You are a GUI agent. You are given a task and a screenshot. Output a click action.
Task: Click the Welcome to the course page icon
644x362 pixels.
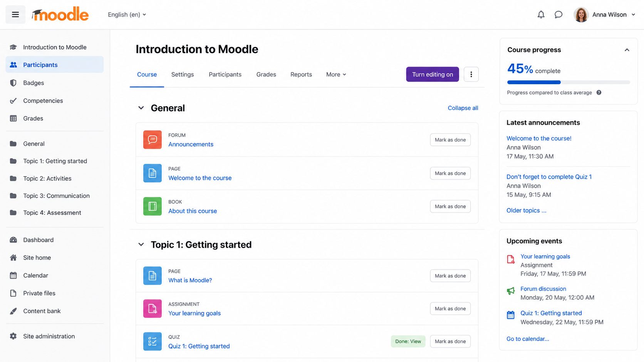[153, 173]
